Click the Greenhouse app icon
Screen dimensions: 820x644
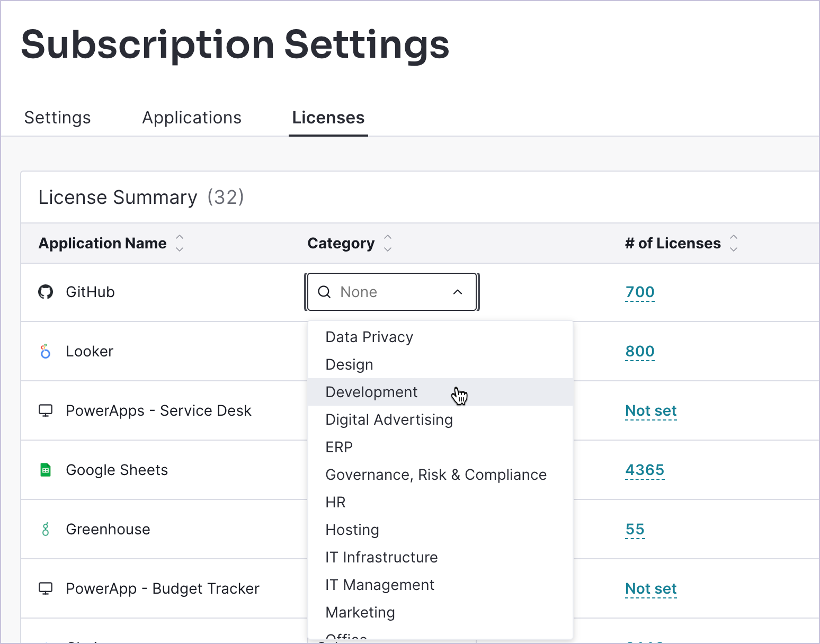(x=46, y=529)
